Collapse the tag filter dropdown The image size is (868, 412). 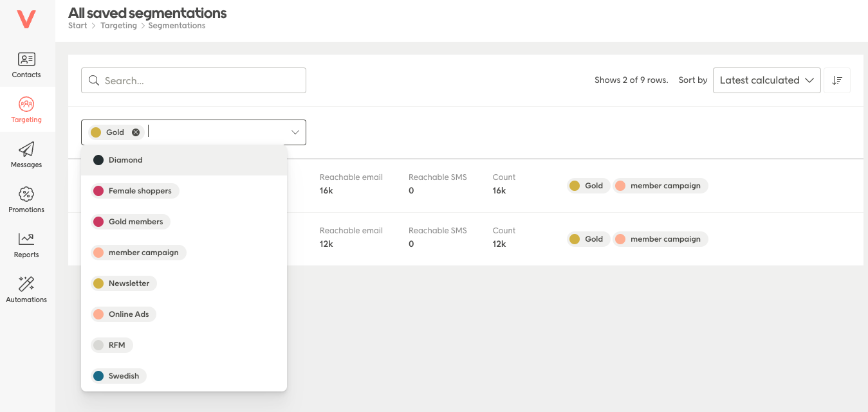[295, 132]
